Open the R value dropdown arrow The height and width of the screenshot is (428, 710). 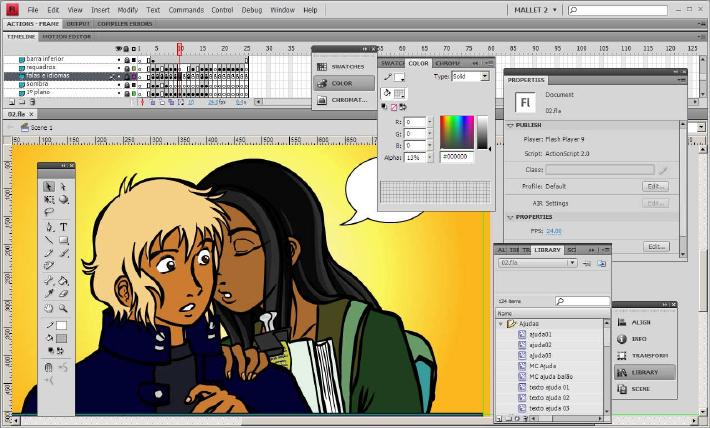(430, 122)
